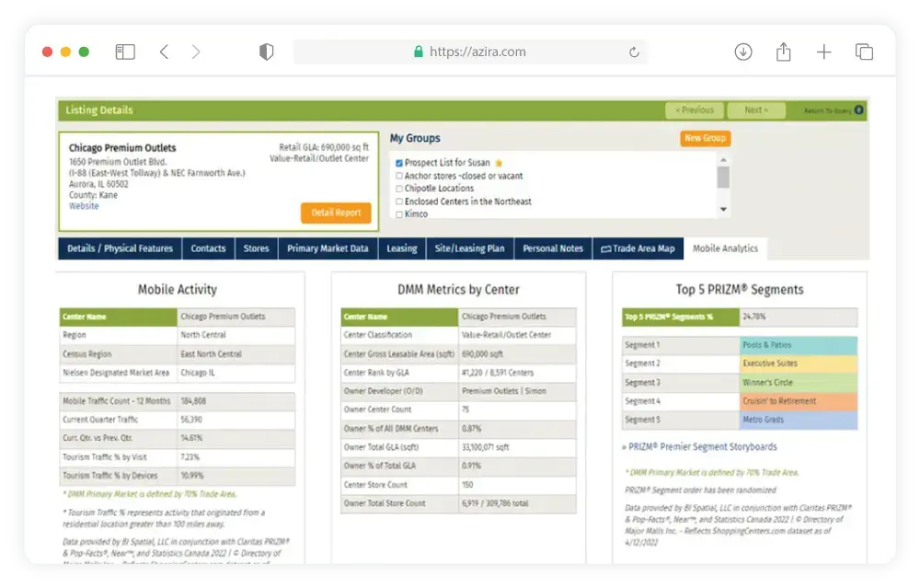Screen dimensions: 920x588
Task: Click the Return To Query circle icon
Action: (x=859, y=110)
